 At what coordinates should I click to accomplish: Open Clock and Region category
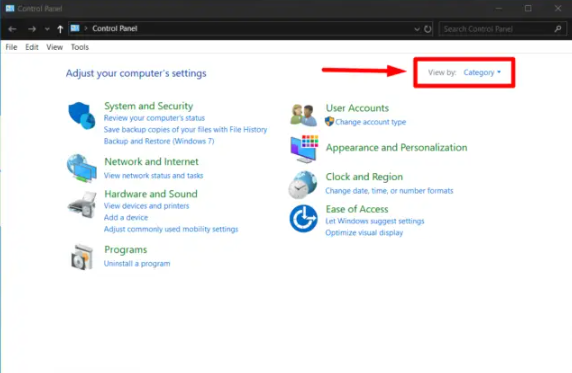click(x=364, y=177)
